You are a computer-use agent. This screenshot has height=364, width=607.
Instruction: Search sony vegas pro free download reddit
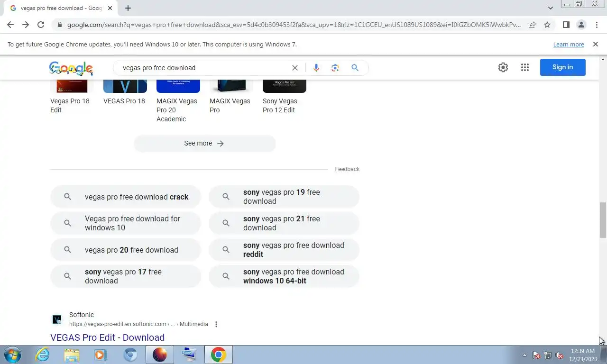point(284,250)
